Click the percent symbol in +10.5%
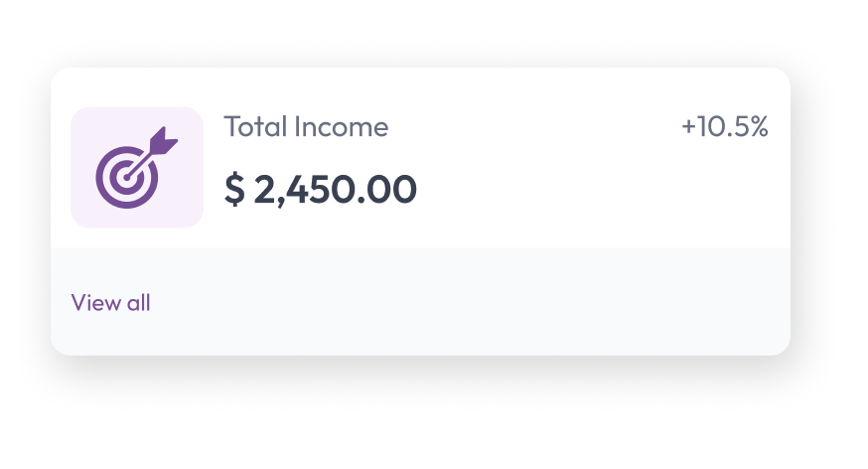This screenshot has width=868, height=469. [x=758, y=127]
